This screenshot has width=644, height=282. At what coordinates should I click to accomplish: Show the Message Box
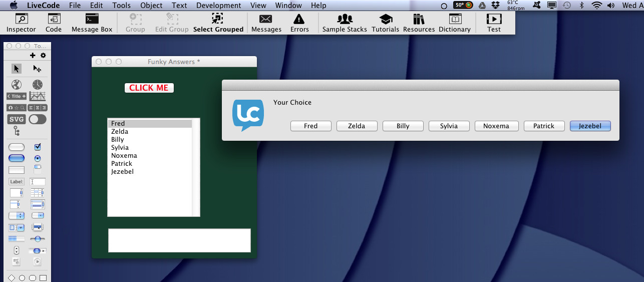pyautogui.click(x=92, y=23)
